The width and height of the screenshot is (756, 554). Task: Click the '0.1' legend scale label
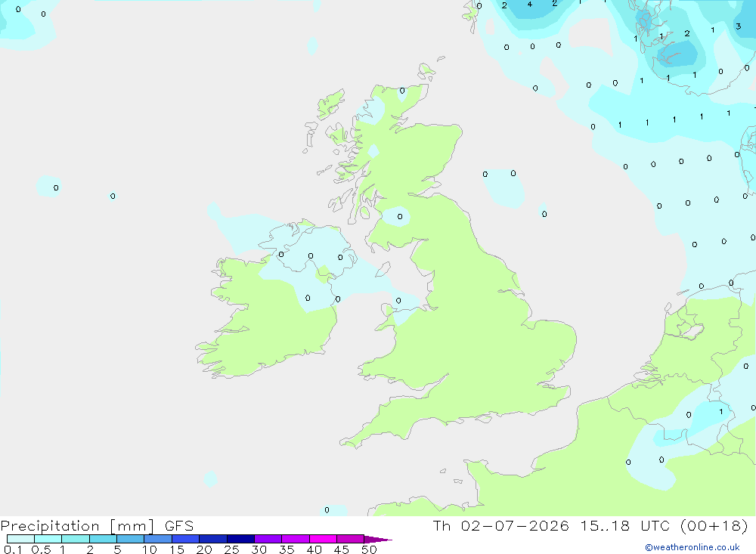click(x=13, y=549)
